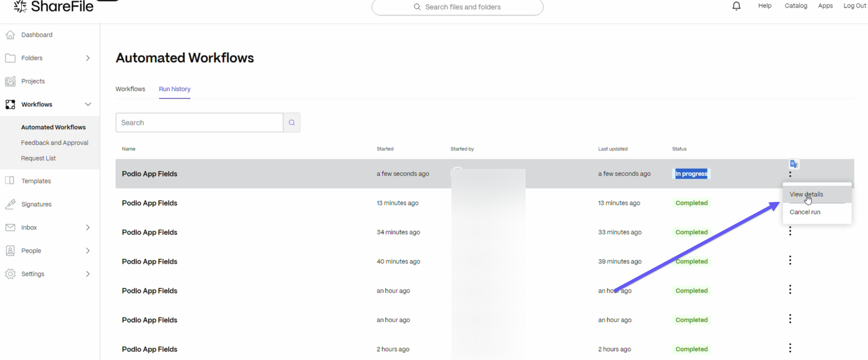Click the run history search magnifier button
The height and width of the screenshot is (360, 868).
pyautogui.click(x=292, y=122)
